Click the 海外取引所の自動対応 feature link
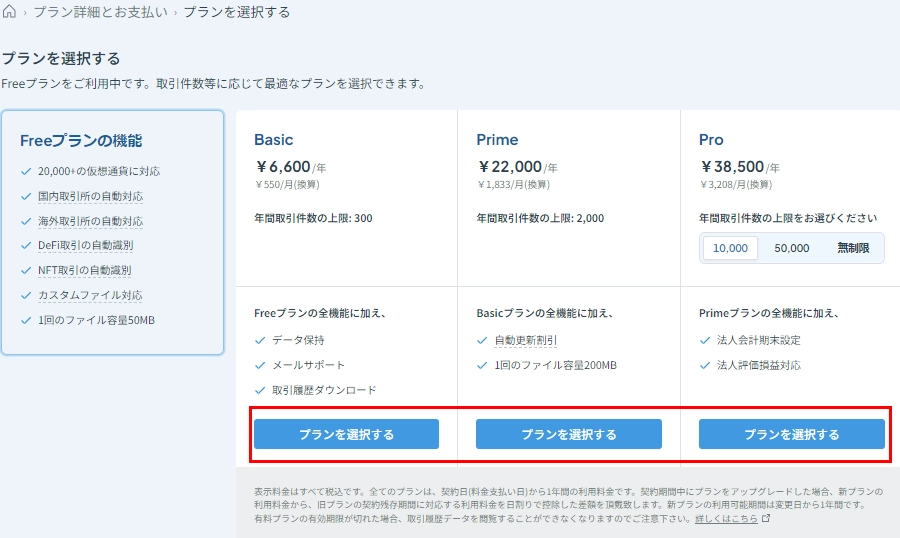The image size is (900, 538). tap(90, 221)
